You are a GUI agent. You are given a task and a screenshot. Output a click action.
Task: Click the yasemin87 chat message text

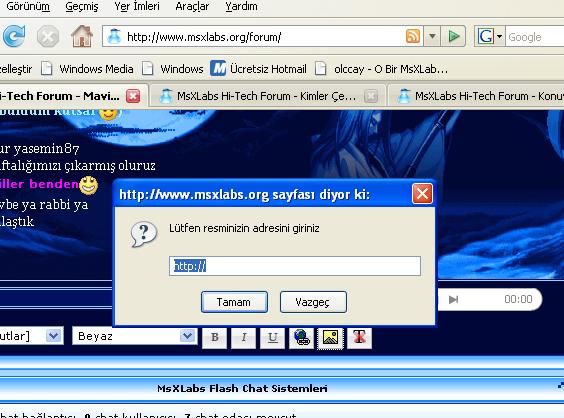[x=40, y=148]
